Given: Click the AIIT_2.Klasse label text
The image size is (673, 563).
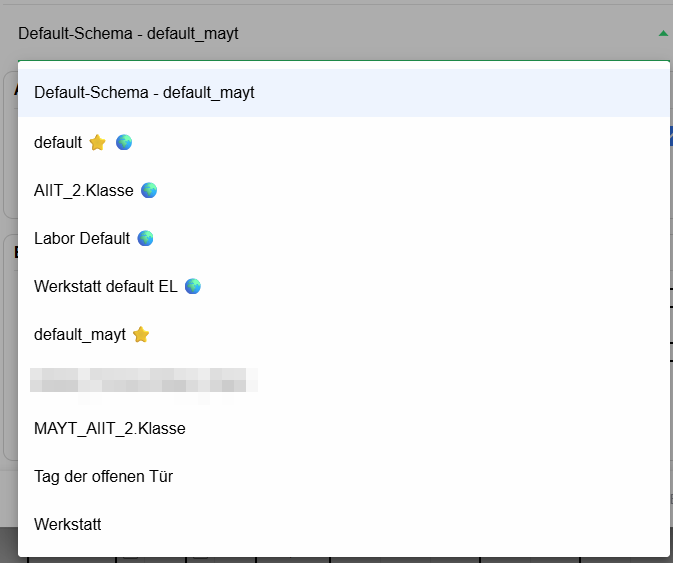Looking at the screenshot, I should tap(84, 191).
